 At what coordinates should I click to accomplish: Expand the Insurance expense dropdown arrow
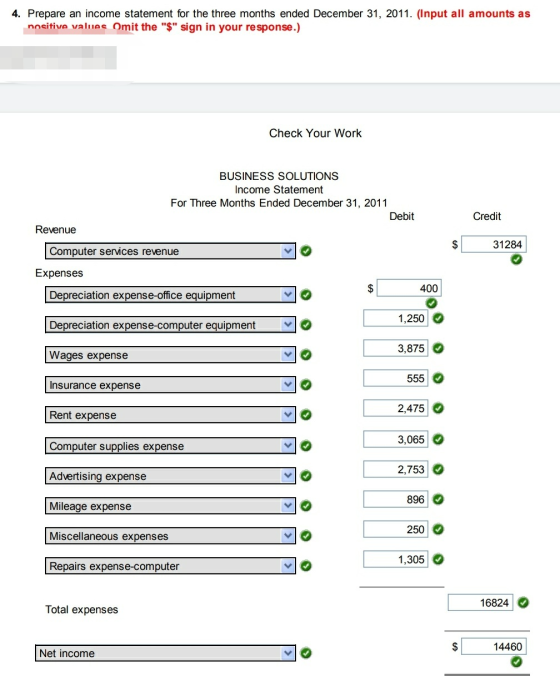tap(288, 385)
